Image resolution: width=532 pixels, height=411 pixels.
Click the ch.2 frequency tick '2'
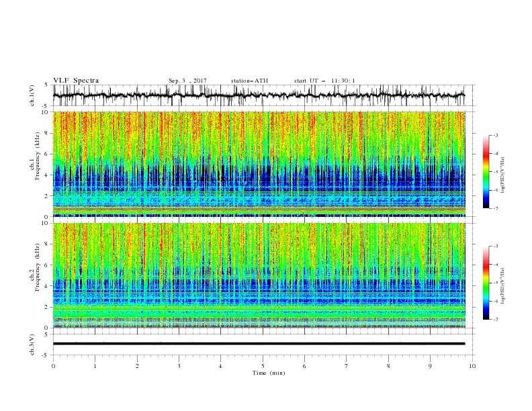coord(47,307)
